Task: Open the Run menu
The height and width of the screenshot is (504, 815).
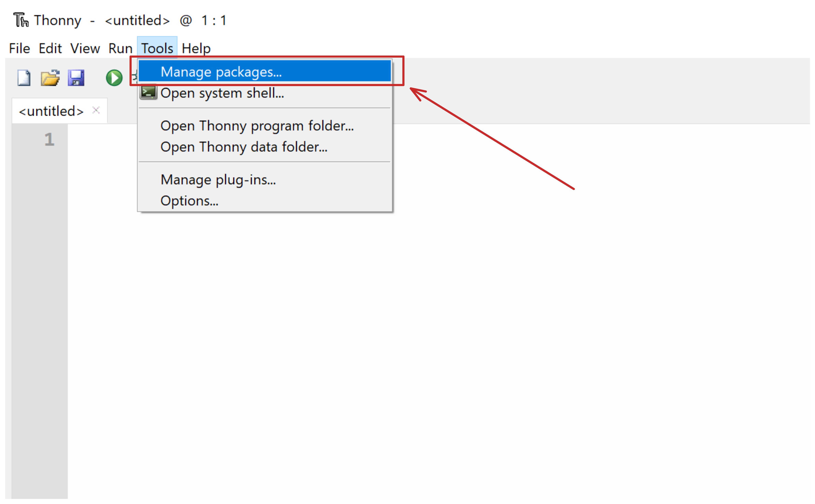Action: click(x=120, y=49)
